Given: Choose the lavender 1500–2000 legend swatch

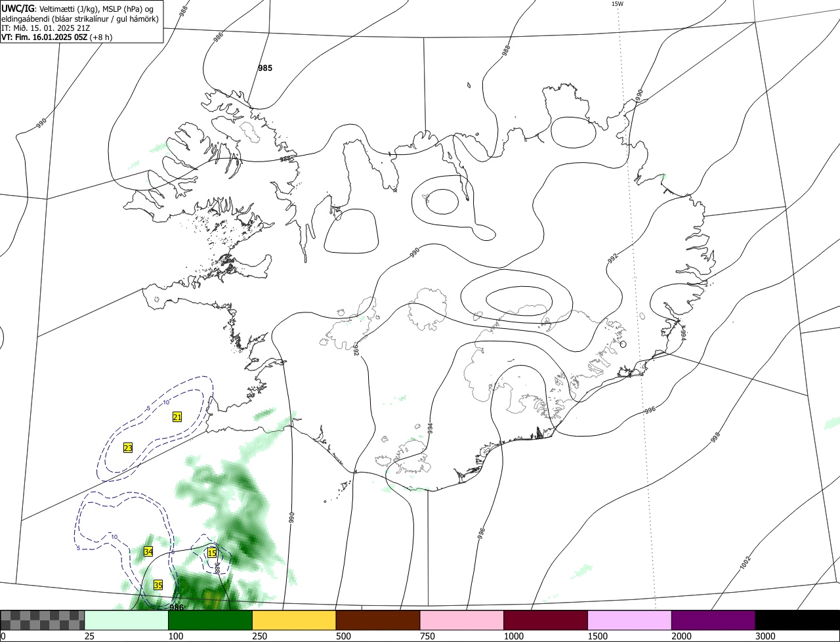Looking at the screenshot, I should coord(630,620).
